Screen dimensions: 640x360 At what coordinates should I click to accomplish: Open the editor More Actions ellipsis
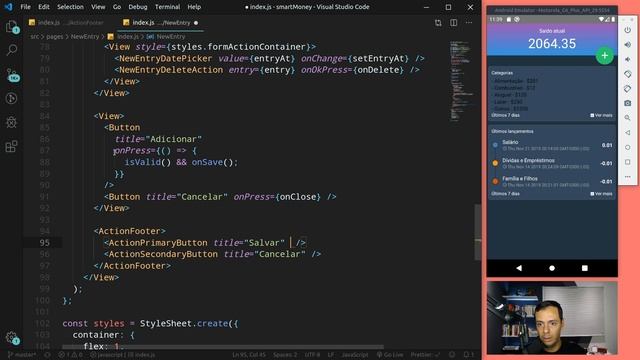469,23
